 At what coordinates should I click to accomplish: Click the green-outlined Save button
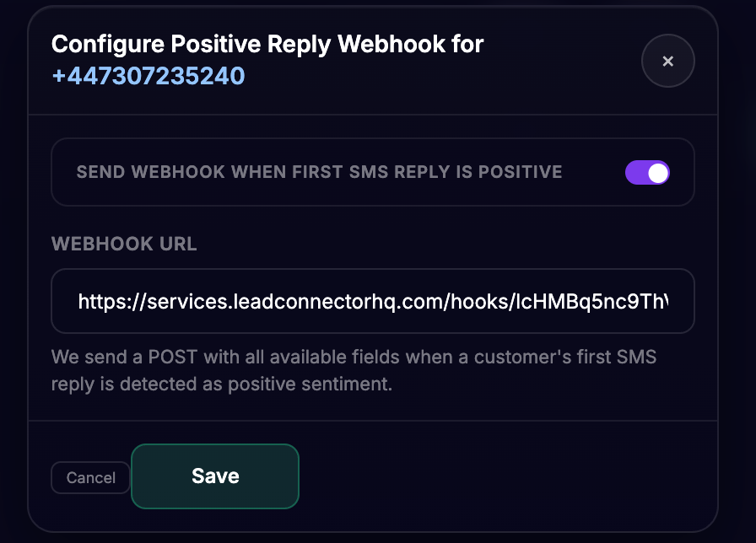[x=215, y=476]
